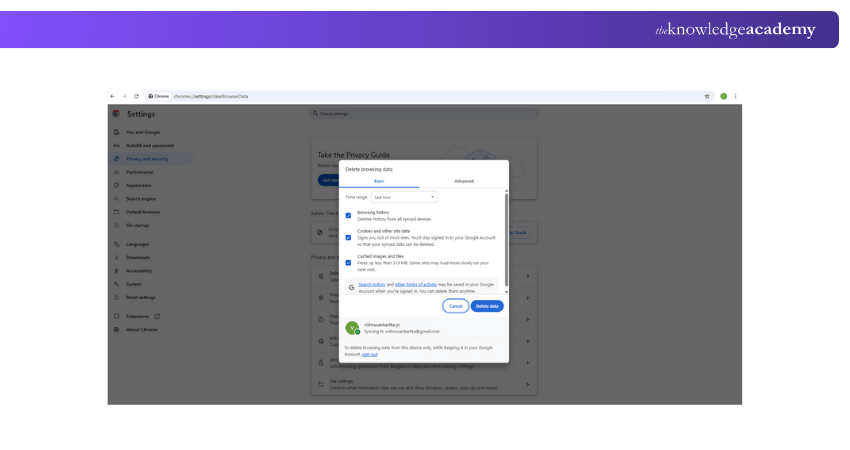This screenshot has height=450, width=850.
Task: Click the Languages translate icon
Action: [x=116, y=245]
